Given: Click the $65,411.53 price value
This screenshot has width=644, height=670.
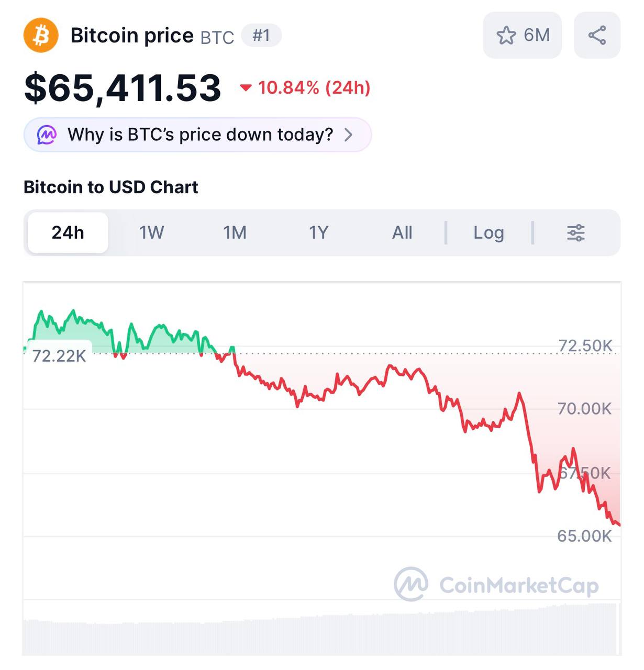Looking at the screenshot, I should [123, 88].
